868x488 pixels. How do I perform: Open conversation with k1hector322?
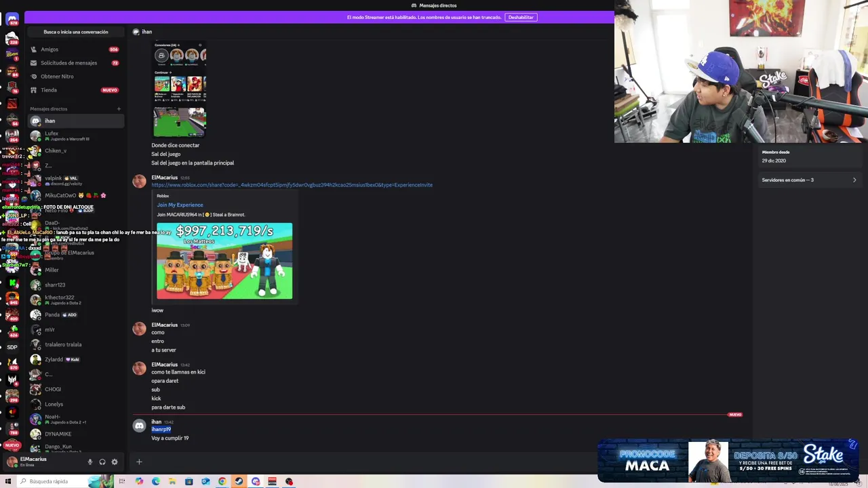[75, 300]
